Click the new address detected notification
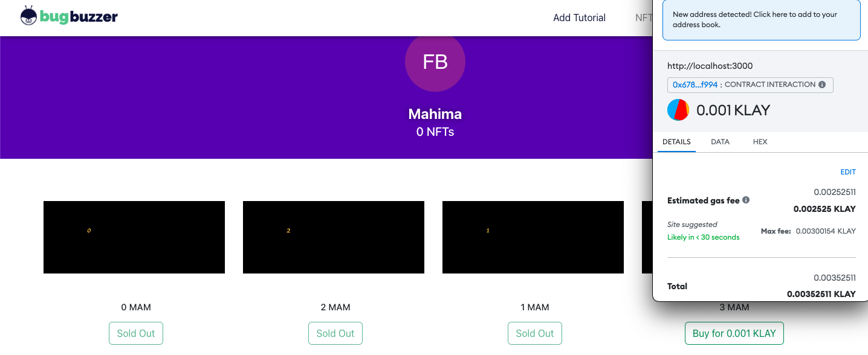Screen dimensions: 868x355 point(761,19)
